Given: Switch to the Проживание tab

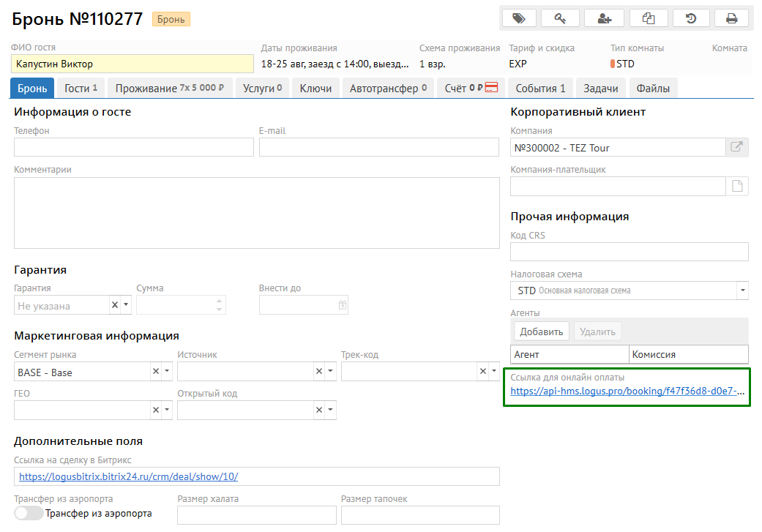Looking at the screenshot, I should [171, 89].
